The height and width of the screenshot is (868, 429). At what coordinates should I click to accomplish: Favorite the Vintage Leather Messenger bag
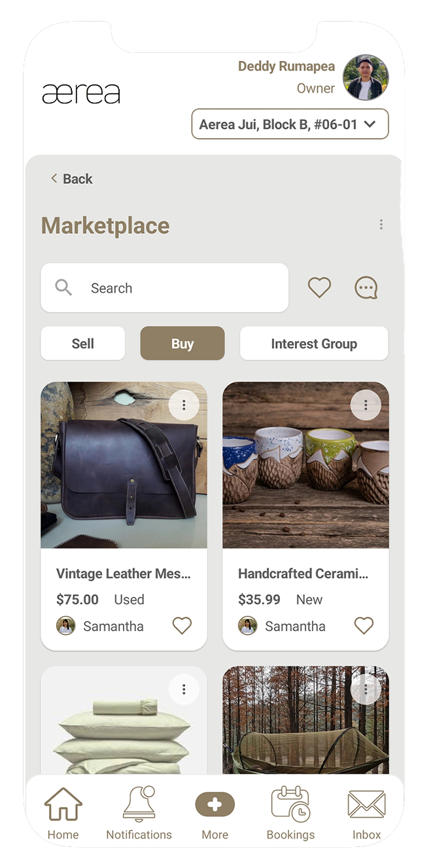pyautogui.click(x=182, y=626)
